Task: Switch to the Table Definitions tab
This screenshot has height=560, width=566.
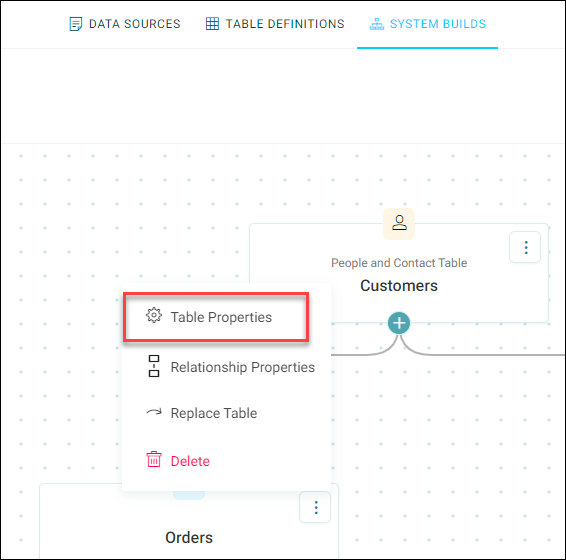Action: coord(275,24)
